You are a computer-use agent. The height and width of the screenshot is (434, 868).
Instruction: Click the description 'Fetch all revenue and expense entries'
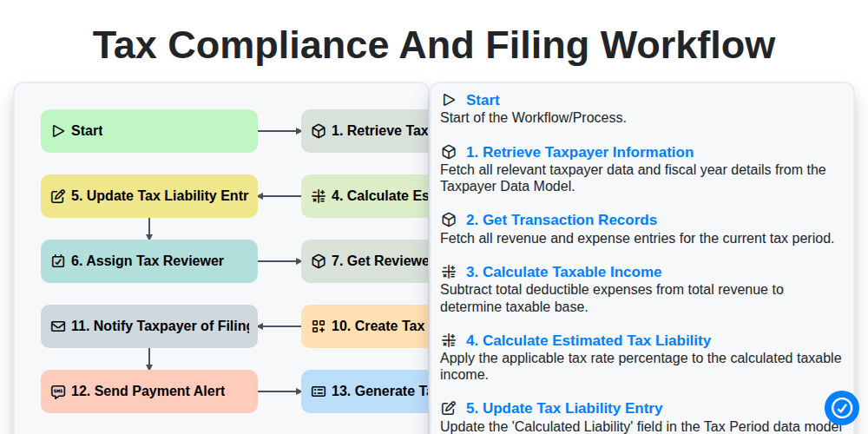[x=636, y=239]
